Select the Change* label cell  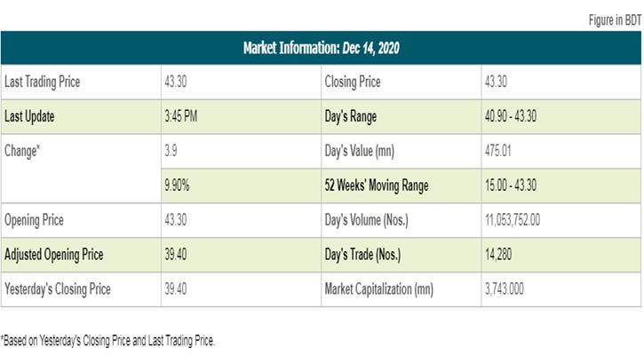click(x=23, y=152)
